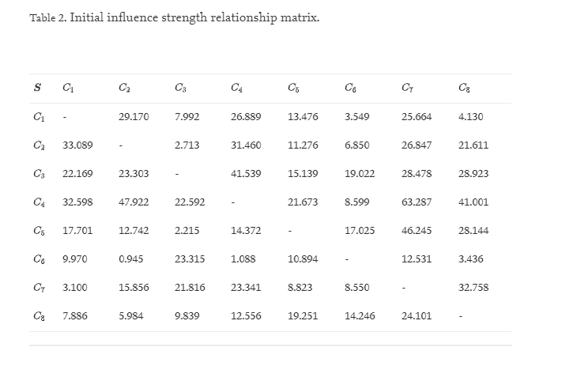Click the Table 2 caption title
The width and height of the screenshot is (588, 366).
point(174,18)
